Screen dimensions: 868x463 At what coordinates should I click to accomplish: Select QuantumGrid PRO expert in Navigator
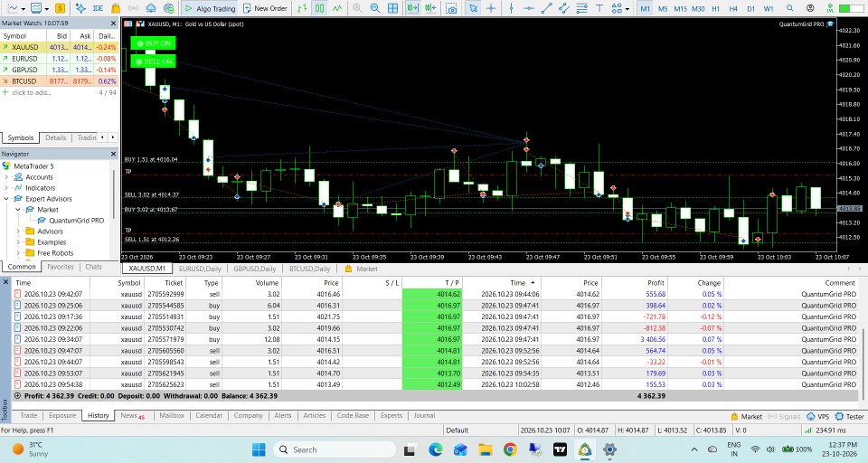point(76,221)
